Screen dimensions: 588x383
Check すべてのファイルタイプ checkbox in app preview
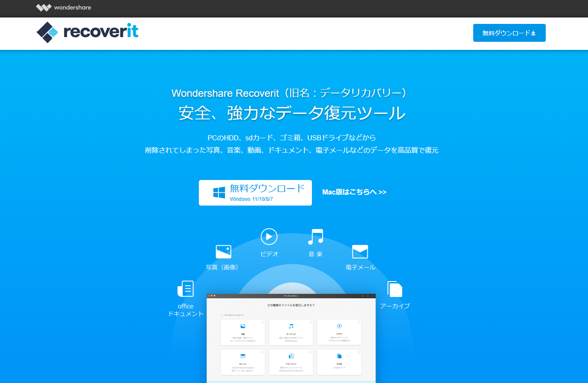222,315
